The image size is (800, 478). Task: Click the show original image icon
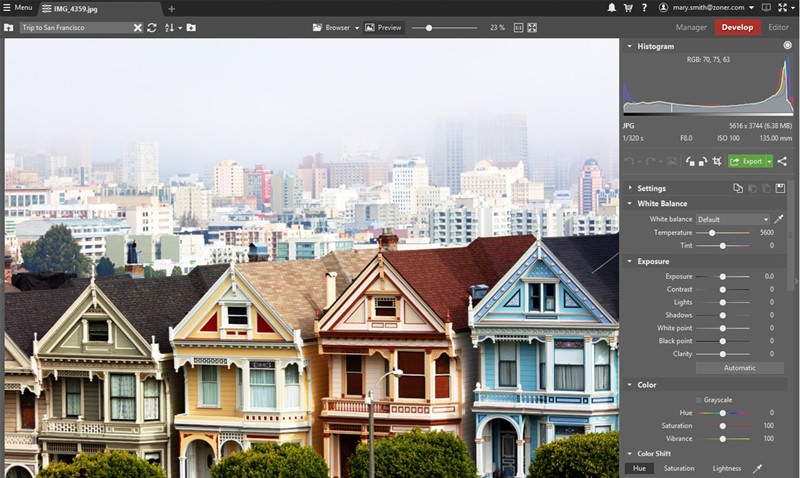(x=672, y=162)
